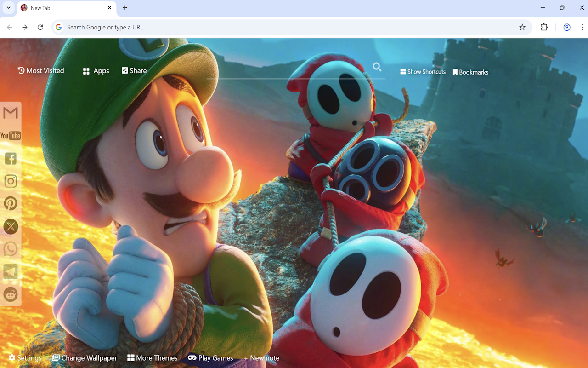Open the Apps grid
Image resolution: width=588 pixels, height=368 pixels.
coord(95,70)
